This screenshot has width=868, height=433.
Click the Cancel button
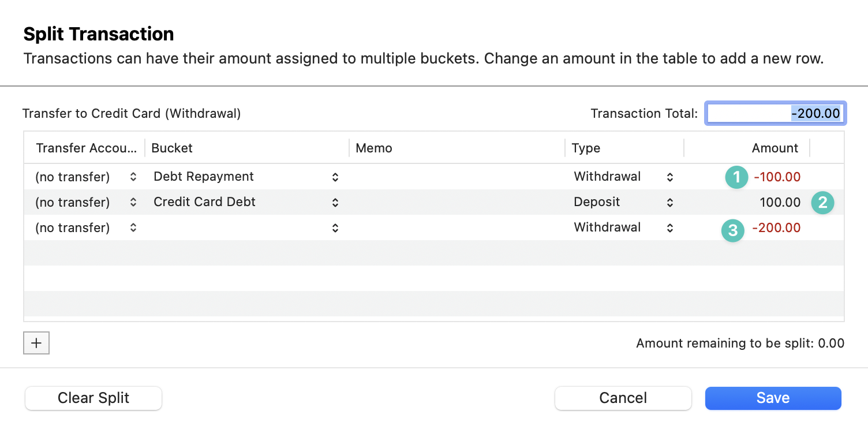coord(623,398)
